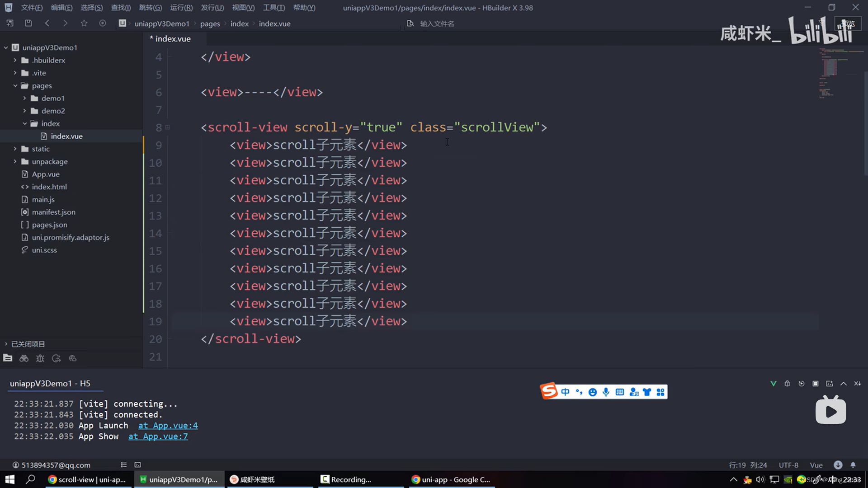The width and height of the screenshot is (868, 488).
Task: Select the index.vue editor tab
Action: [174, 39]
